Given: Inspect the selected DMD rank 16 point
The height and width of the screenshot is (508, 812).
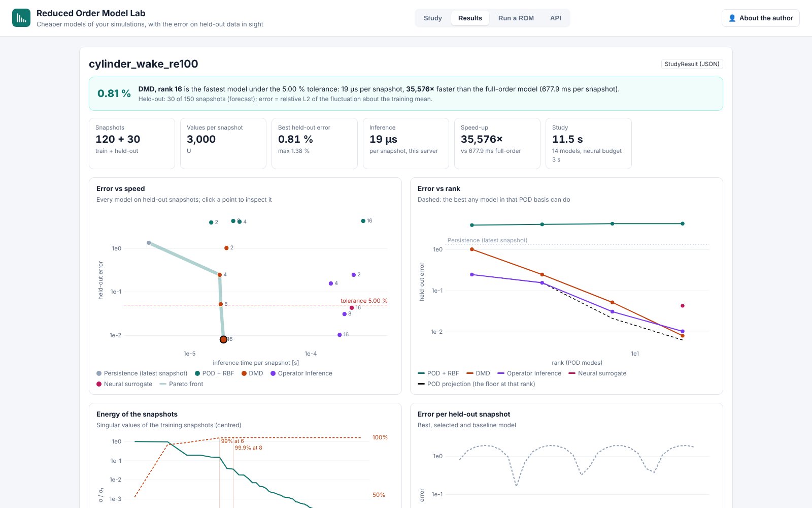Looking at the screenshot, I should [x=223, y=339].
